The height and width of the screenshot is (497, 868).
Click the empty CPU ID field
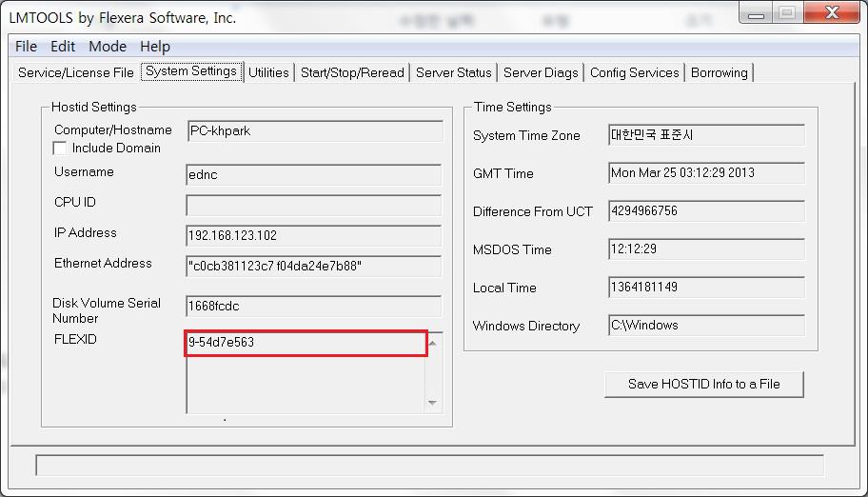tap(313, 205)
